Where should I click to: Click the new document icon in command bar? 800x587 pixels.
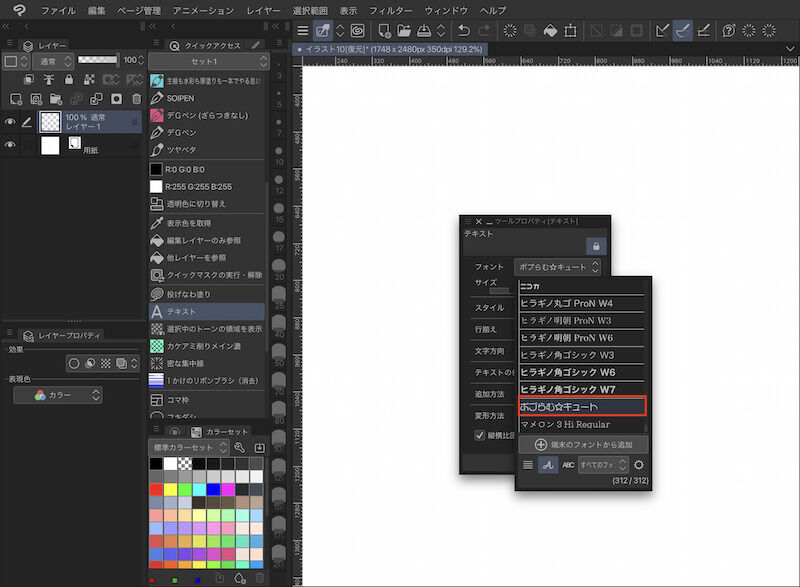(x=384, y=31)
